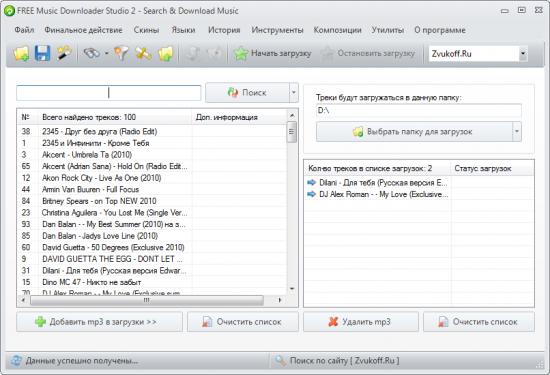Click Остановить загрузку to stop downloading
Screen dimensions: 550x375
tap(368, 53)
